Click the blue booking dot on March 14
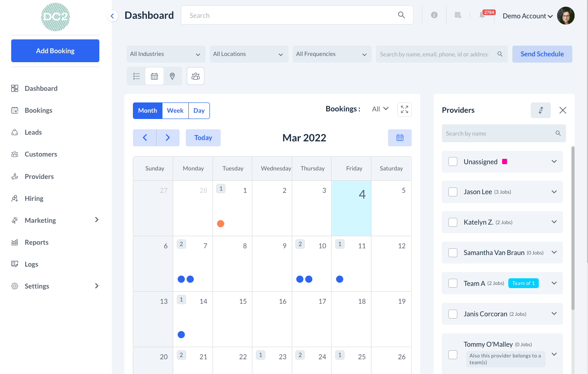Image resolution: width=588 pixels, height=374 pixels. (x=181, y=335)
